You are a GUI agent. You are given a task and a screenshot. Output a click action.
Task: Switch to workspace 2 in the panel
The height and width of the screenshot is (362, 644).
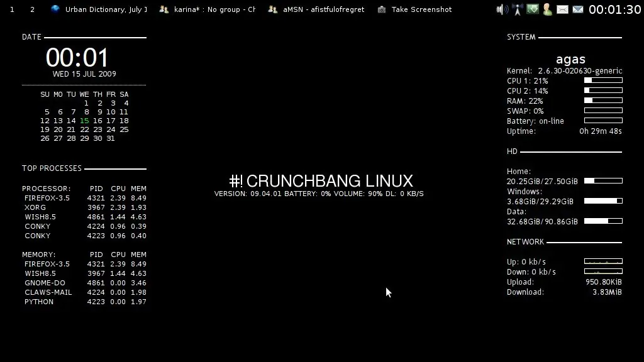pyautogui.click(x=33, y=9)
